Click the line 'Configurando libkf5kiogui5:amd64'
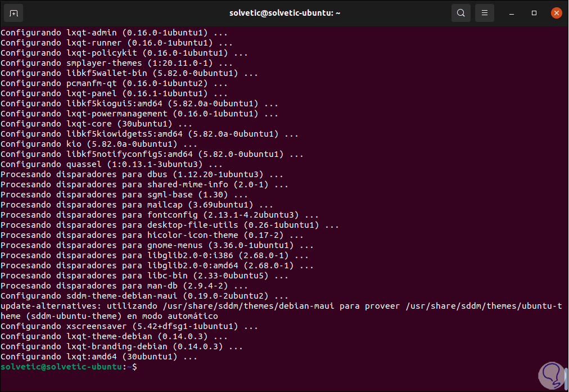Screen dimensions: 569x392 [139, 104]
